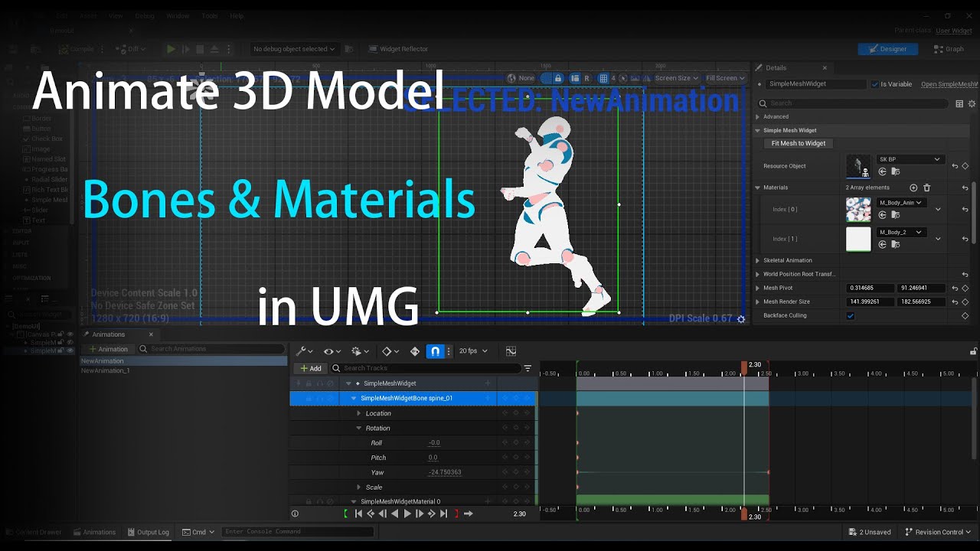Click Fit Mesh to Widget button
Screen dimensions: 980x551
coord(799,143)
